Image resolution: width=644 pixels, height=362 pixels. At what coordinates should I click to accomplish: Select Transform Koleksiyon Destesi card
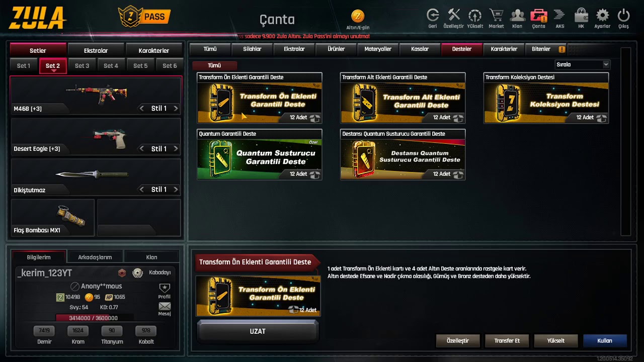click(546, 98)
